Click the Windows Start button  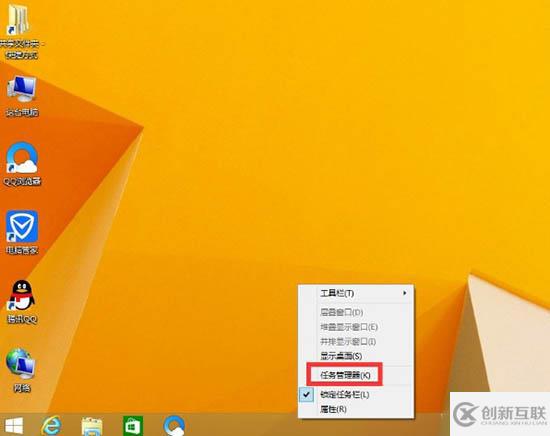tap(14, 425)
